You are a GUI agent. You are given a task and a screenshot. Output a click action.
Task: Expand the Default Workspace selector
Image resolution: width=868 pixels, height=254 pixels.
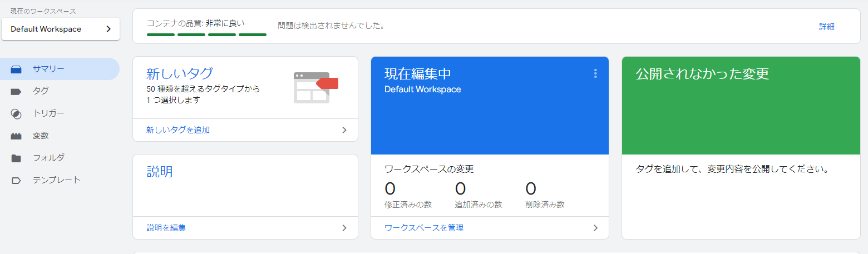click(61, 29)
